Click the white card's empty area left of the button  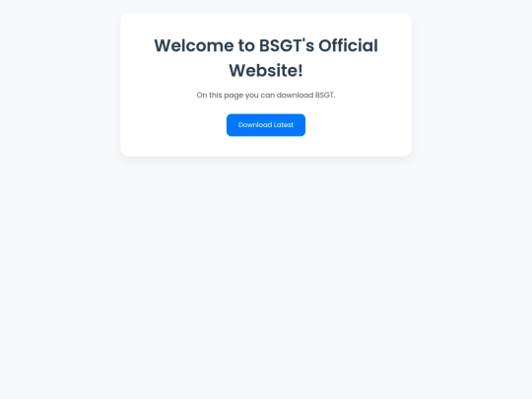tap(173, 125)
